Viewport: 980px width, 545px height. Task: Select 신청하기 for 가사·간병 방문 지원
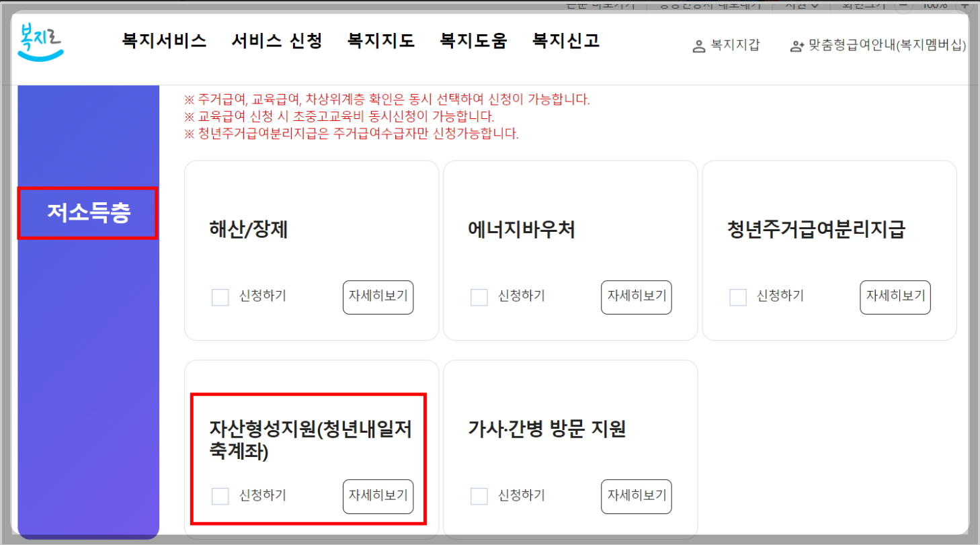coord(479,496)
